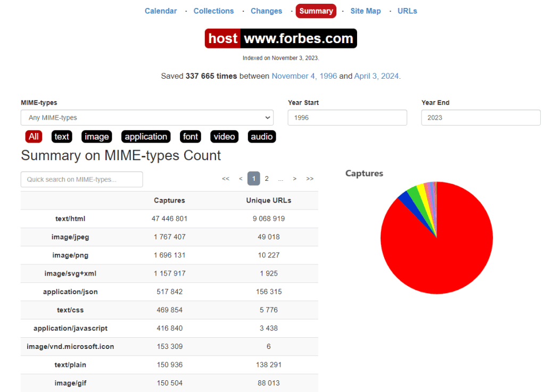Image resolution: width=545 pixels, height=392 pixels.
Task: Go to the Changes tab
Action: tap(266, 11)
